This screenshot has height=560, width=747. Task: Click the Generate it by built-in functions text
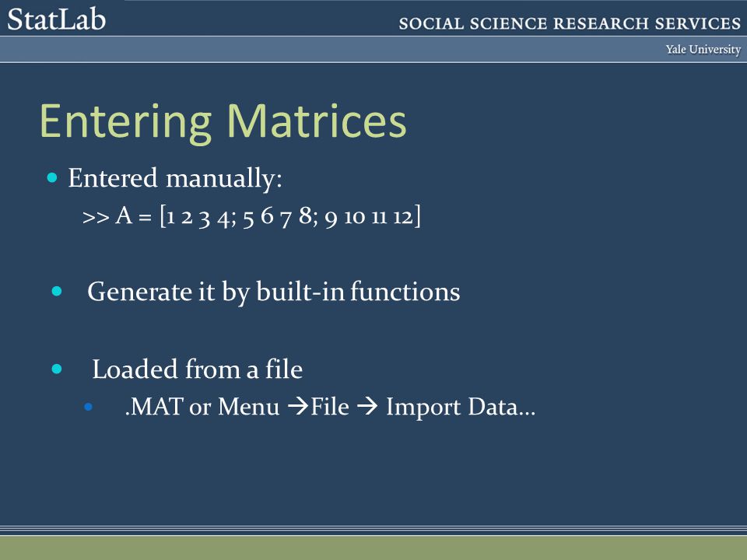pos(273,292)
